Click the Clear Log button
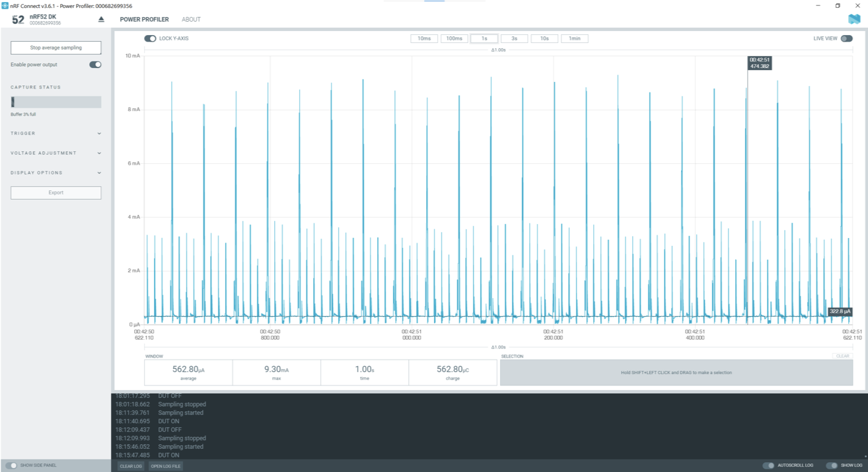 click(x=131, y=466)
